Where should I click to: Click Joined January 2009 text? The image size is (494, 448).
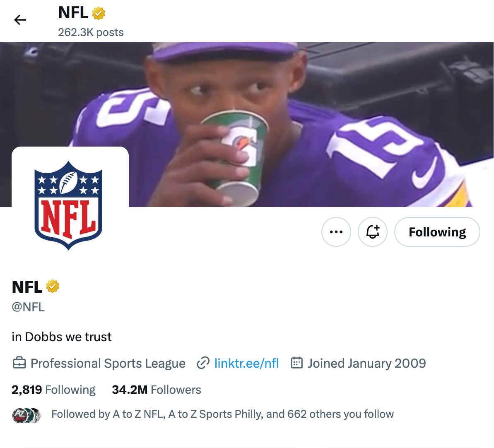coord(366,363)
